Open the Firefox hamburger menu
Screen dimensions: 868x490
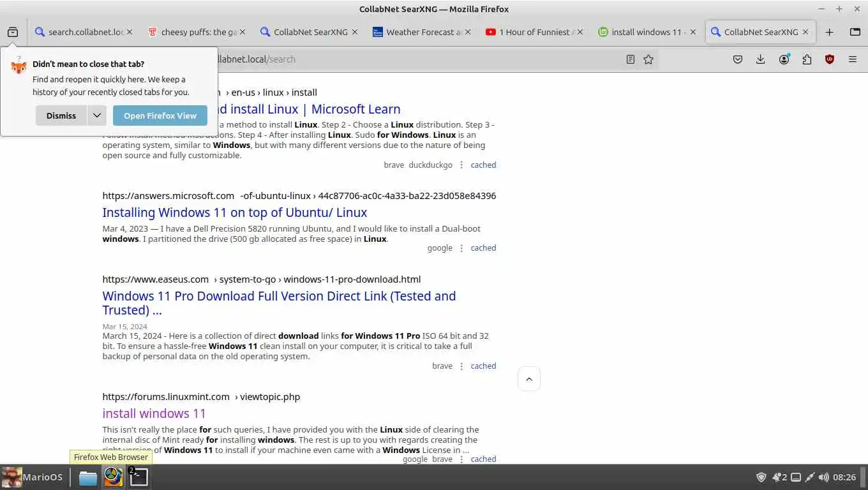click(853, 59)
